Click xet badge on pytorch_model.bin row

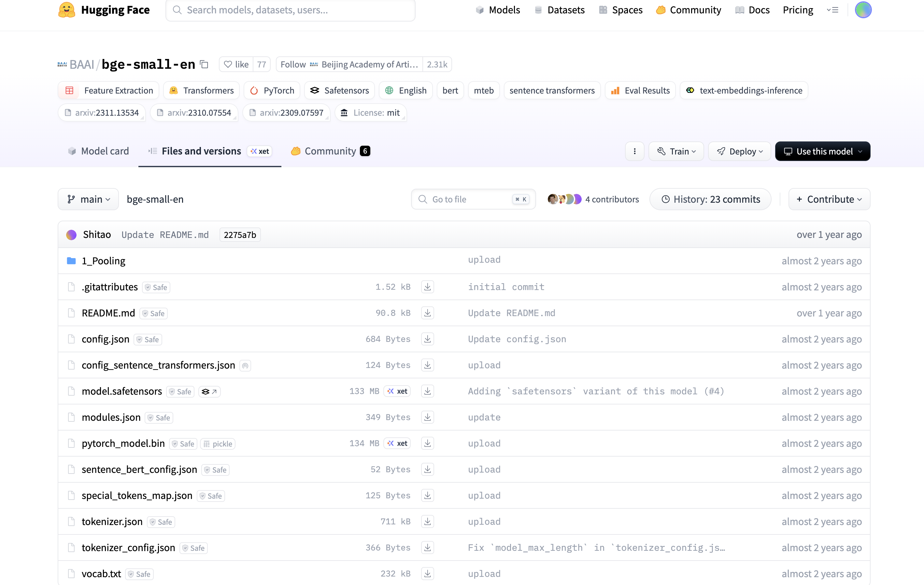[x=397, y=443]
